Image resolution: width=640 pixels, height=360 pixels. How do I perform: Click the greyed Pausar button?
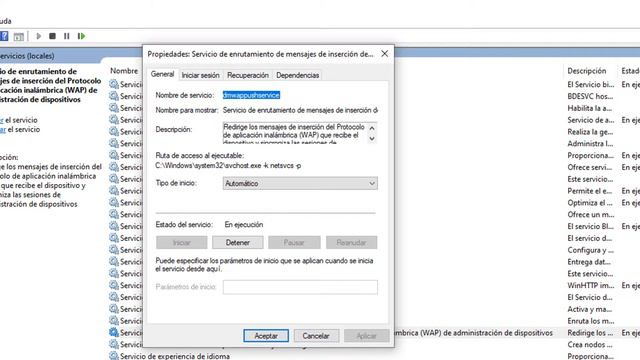click(294, 242)
